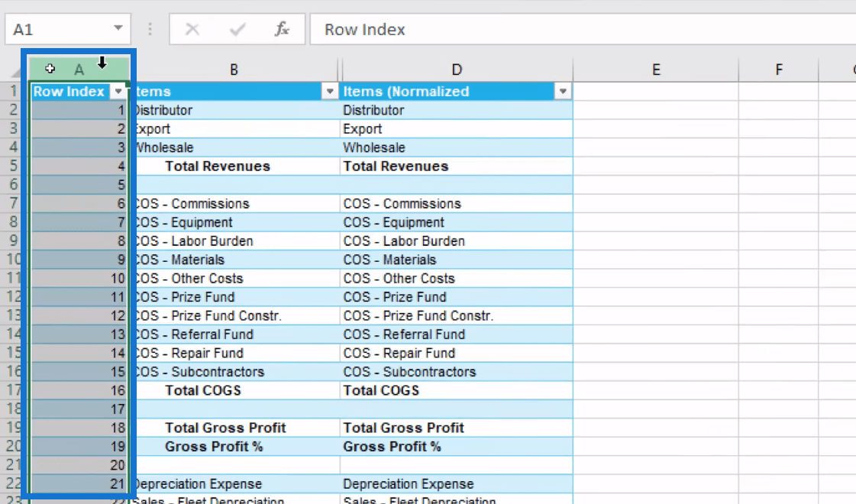Click Row Index value 16 cell
Image resolution: width=856 pixels, height=504 pixels.
(x=79, y=390)
